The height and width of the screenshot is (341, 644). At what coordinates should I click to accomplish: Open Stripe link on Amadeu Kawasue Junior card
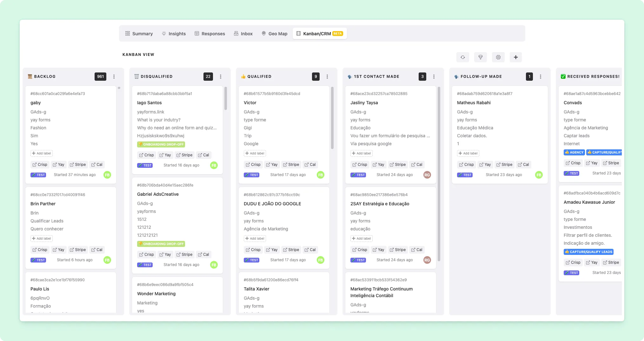[611, 262]
